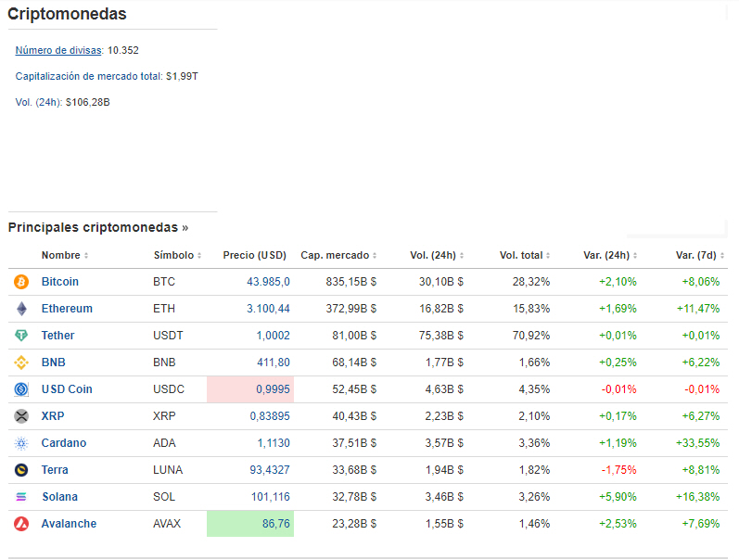The image size is (739, 560).
Task: Open the Número de divisas link
Action: coord(57,50)
